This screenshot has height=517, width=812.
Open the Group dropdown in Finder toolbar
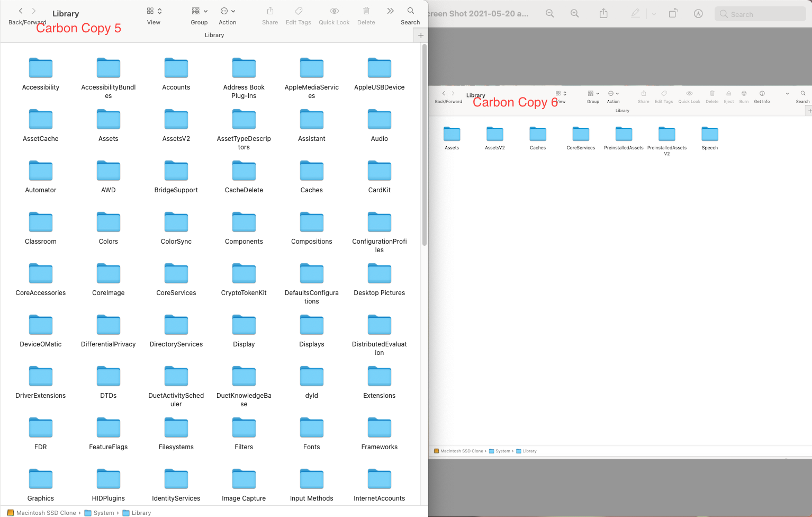click(200, 11)
